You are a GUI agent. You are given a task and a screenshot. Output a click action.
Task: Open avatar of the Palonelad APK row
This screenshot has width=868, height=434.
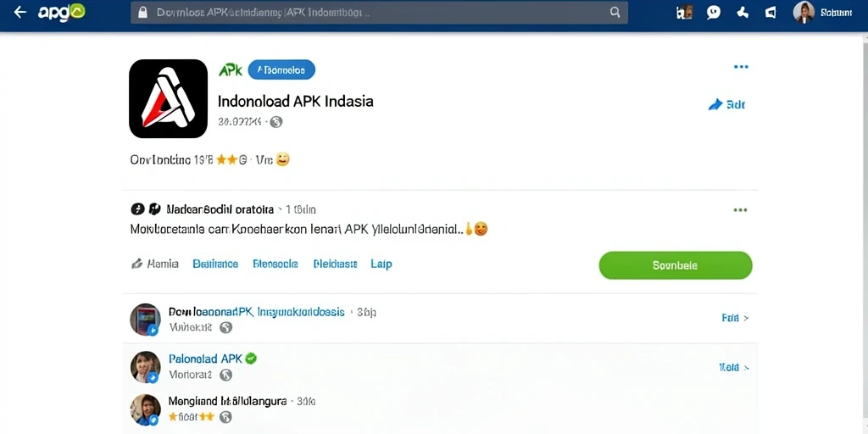coord(146,367)
